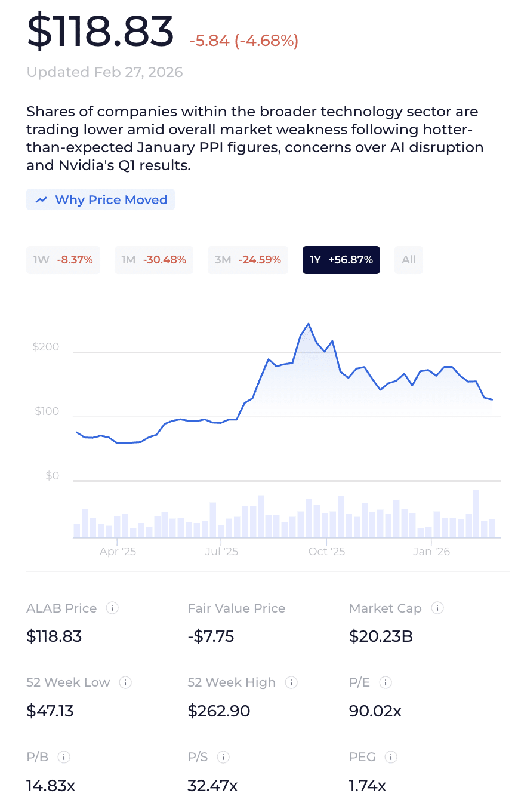Choose the 3M chart period

coord(248,260)
